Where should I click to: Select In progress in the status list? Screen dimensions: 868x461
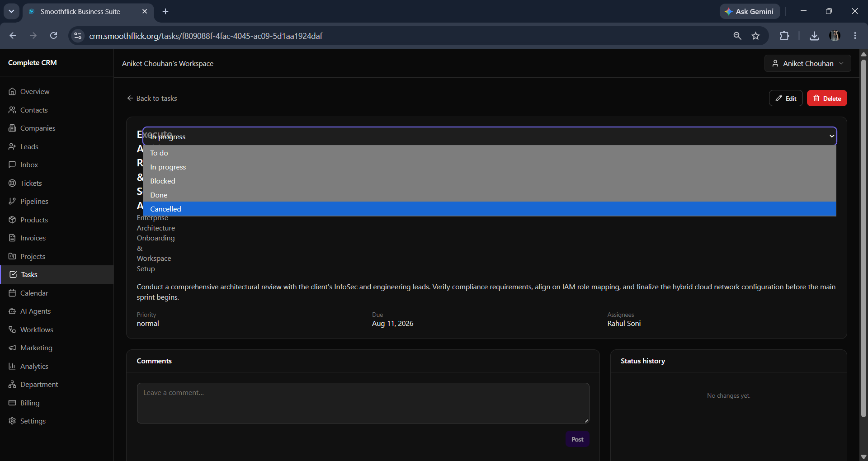pos(490,167)
